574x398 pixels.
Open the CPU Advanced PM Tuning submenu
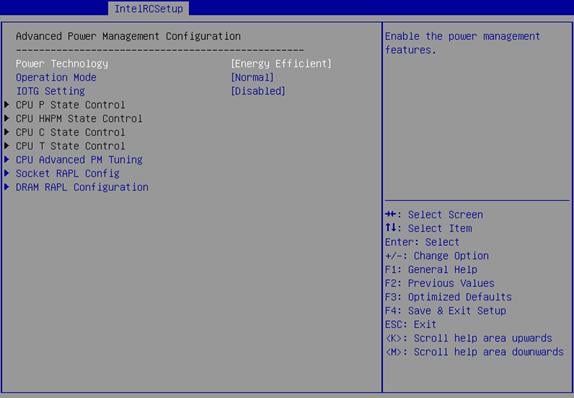79,160
